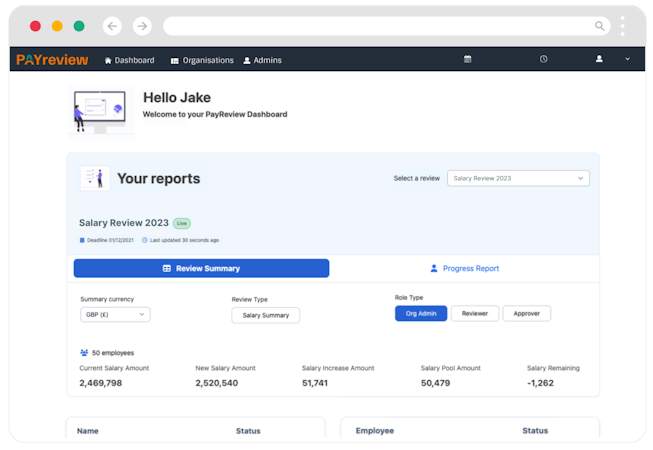The image size is (653, 450).
Task: Click the Salary Review 2023 heading
Action: tap(124, 223)
